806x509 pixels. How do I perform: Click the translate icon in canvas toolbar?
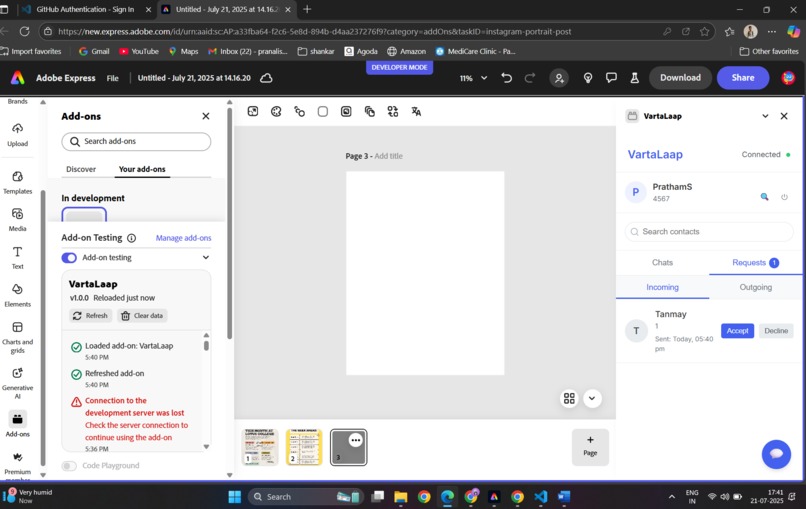coord(416,112)
